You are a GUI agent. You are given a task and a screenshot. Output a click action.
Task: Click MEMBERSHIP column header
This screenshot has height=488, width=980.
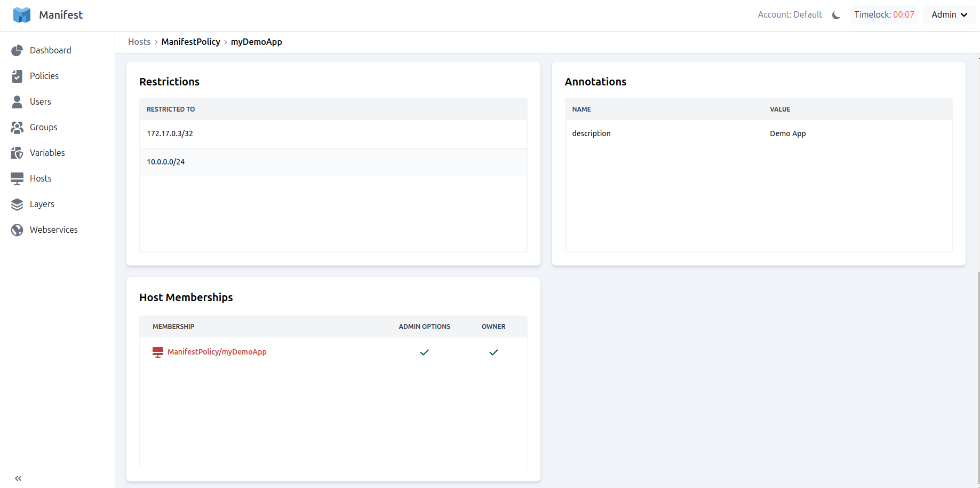point(173,327)
